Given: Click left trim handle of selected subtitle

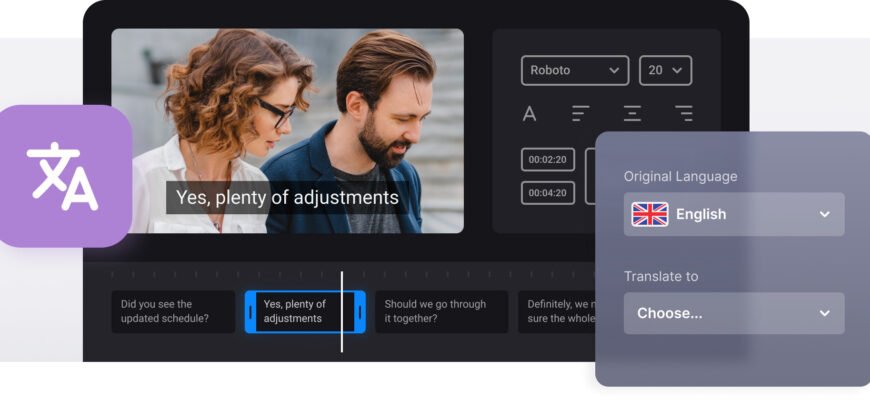Looking at the screenshot, I should click(250, 312).
